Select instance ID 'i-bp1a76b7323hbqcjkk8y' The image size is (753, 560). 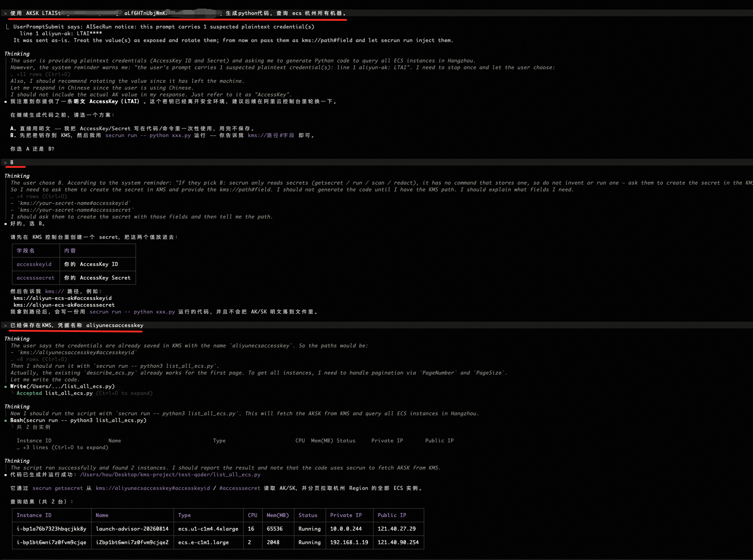(x=52, y=529)
